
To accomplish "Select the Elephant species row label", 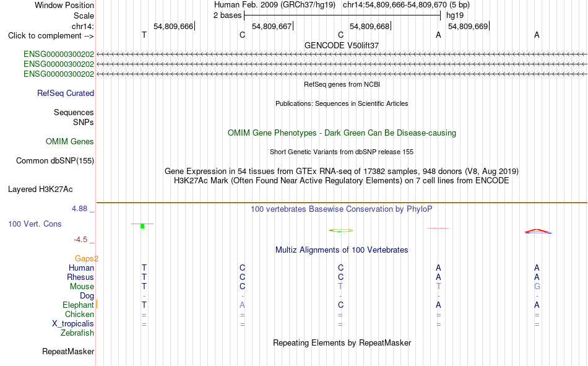I will [78, 305].
